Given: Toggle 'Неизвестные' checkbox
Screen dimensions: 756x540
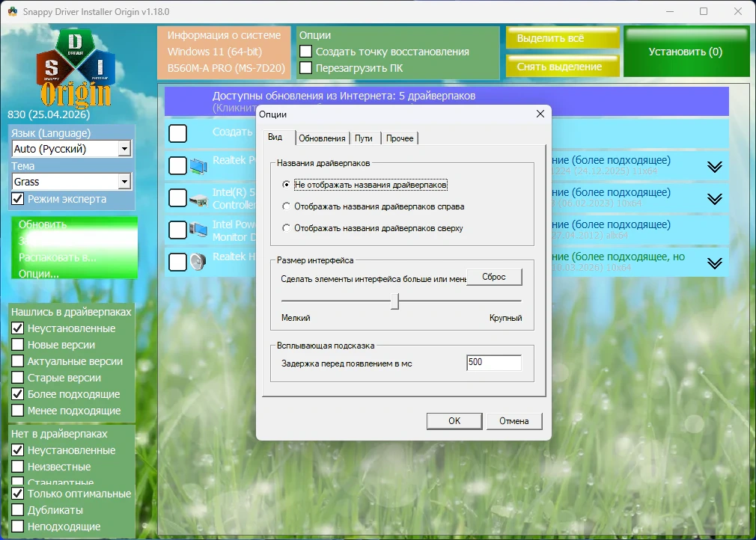Looking at the screenshot, I should pyautogui.click(x=17, y=466).
